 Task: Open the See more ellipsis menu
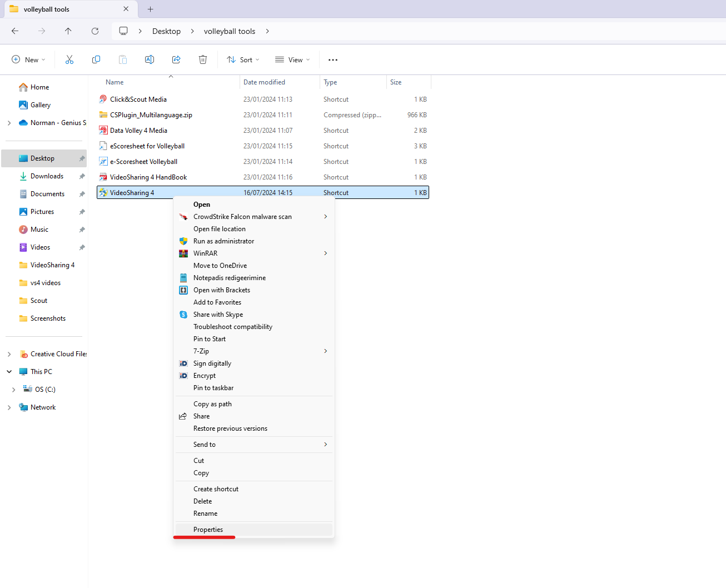(333, 59)
